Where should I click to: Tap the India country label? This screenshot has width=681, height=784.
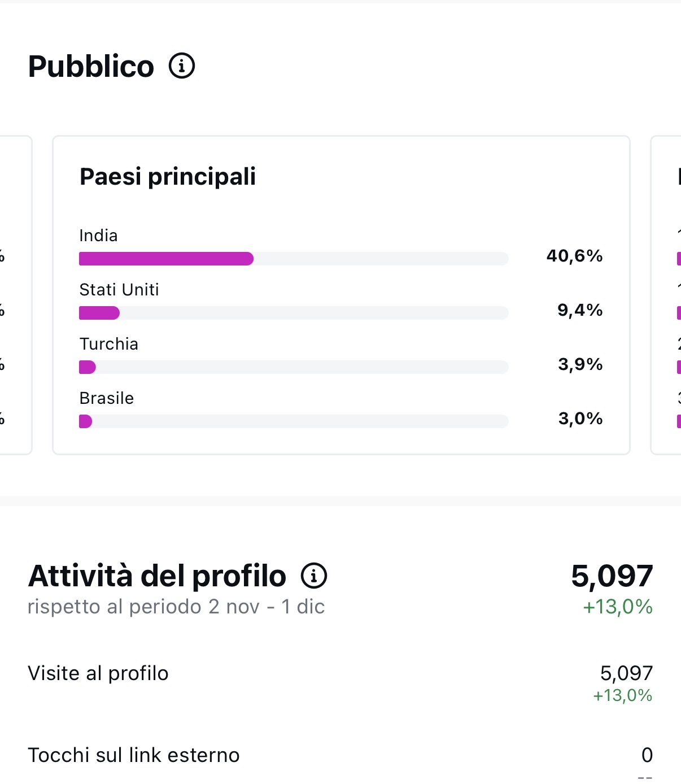click(x=98, y=236)
